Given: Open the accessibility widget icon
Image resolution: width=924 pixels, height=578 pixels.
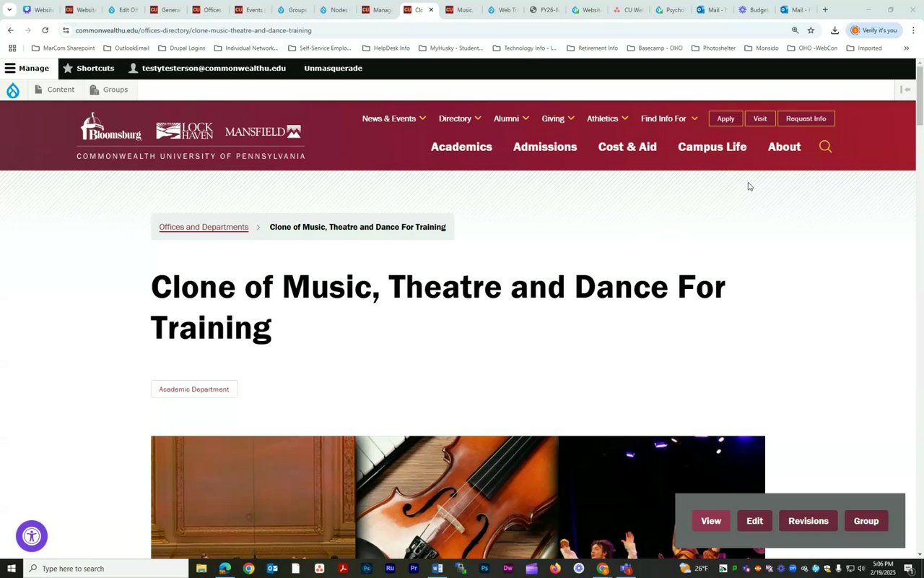Looking at the screenshot, I should tap(32, 536).
